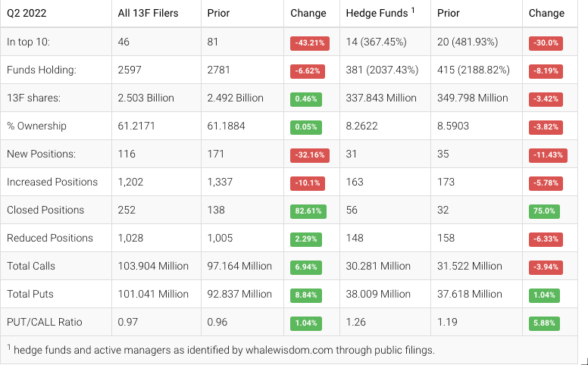Click the All 13F Filers column header

[x=151, y=13]
